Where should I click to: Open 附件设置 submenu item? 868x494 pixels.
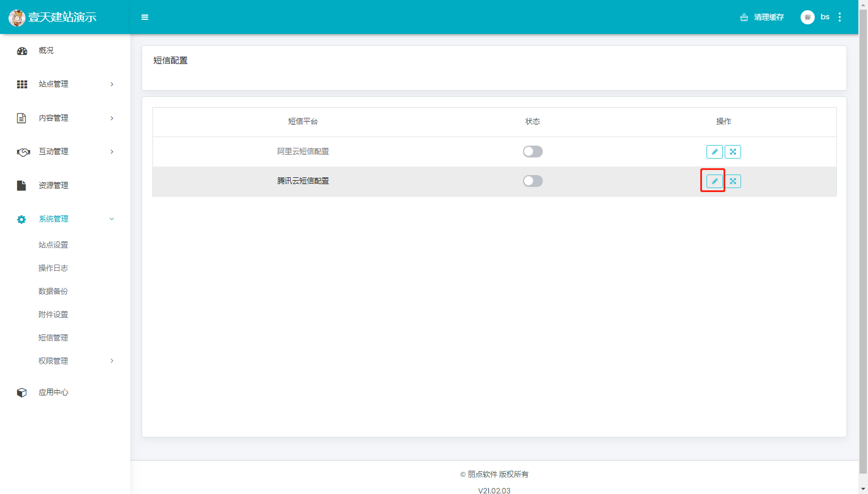pos(53,314)
